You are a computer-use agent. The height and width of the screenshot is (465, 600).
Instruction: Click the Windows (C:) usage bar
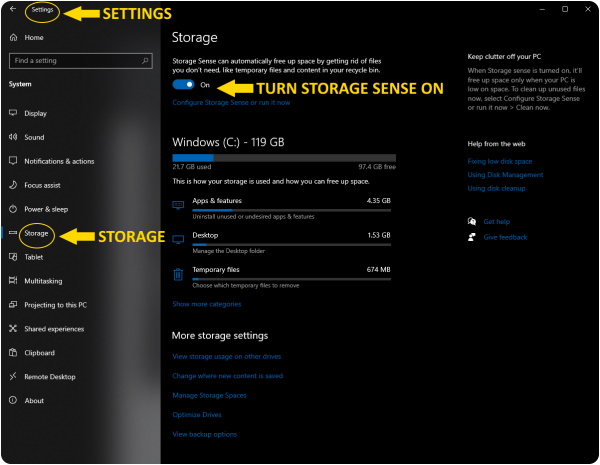(x=284, y=158)
